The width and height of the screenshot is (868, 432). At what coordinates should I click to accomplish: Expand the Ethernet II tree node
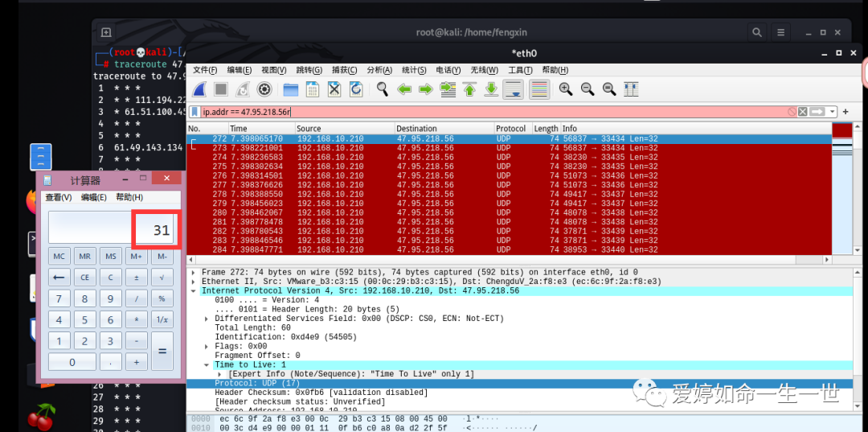click(x=193, y=282)
